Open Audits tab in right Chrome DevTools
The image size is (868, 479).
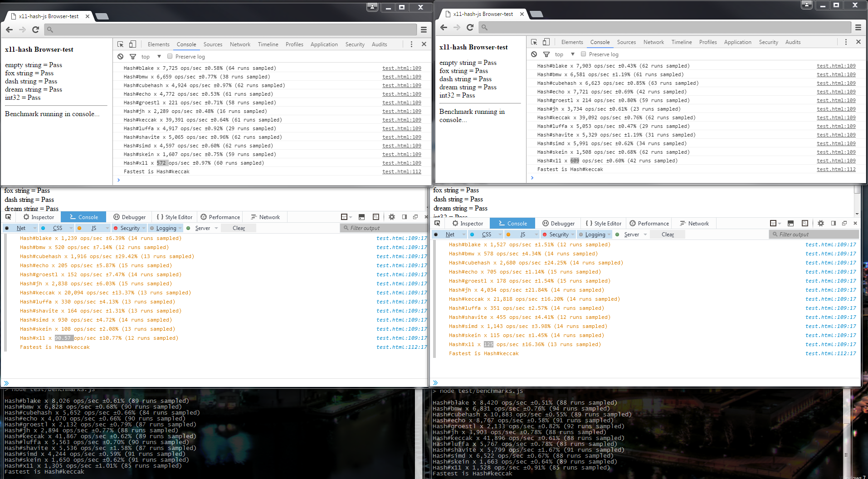793,42
